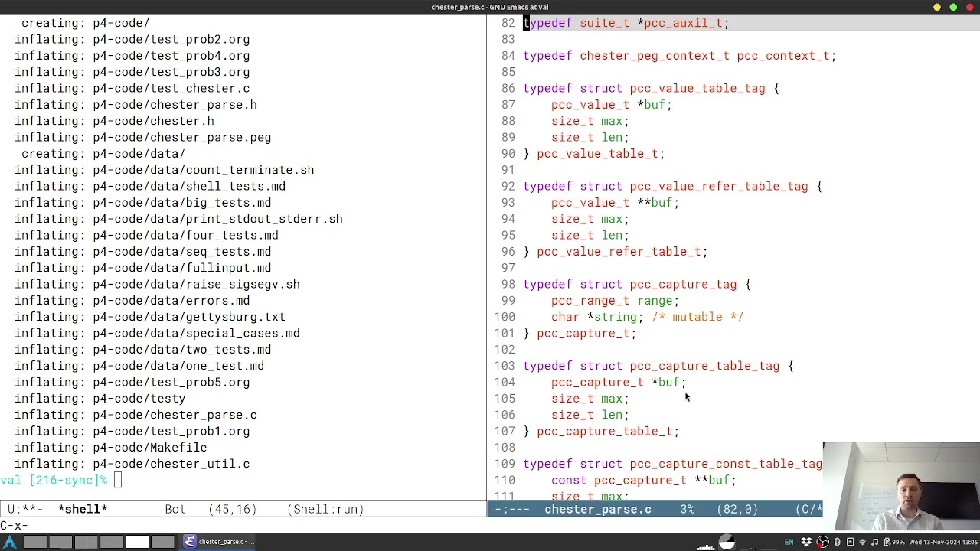This screenshot has width=980, height=551.
Task: Click pcc_range_t range; on line 99
Action: pos(616,301)
